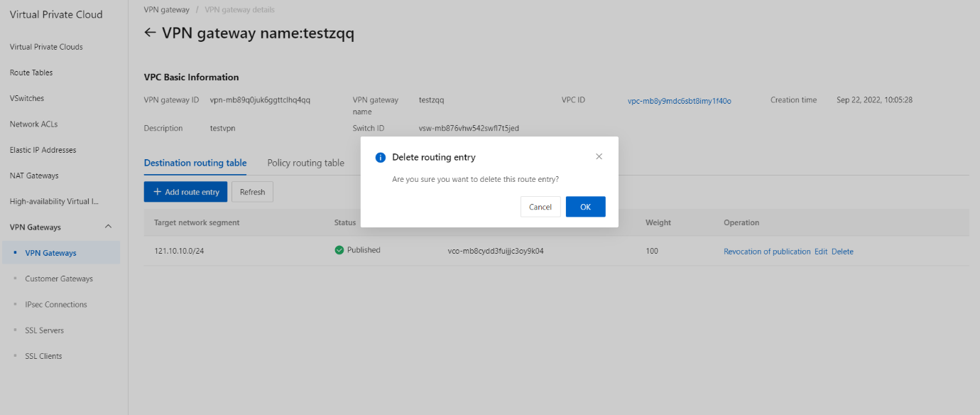This screenshot has height=415, width=980.
Task: Open Network ACLs in sidebar
Action: click(x=33, y=124)
